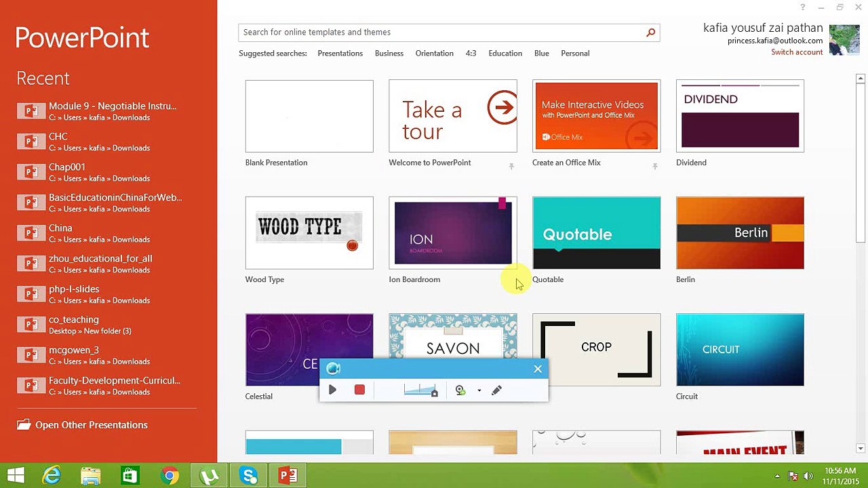Click the account profile picture
The width and height of the screenshot is (868, 488).
(x=844, y=40)
